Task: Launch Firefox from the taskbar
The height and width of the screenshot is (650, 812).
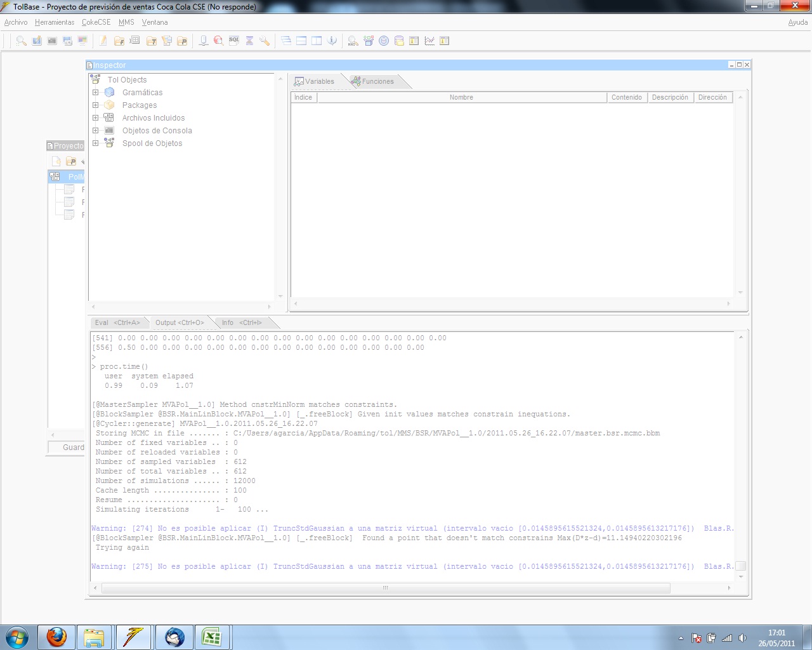Action: [56, 637]
